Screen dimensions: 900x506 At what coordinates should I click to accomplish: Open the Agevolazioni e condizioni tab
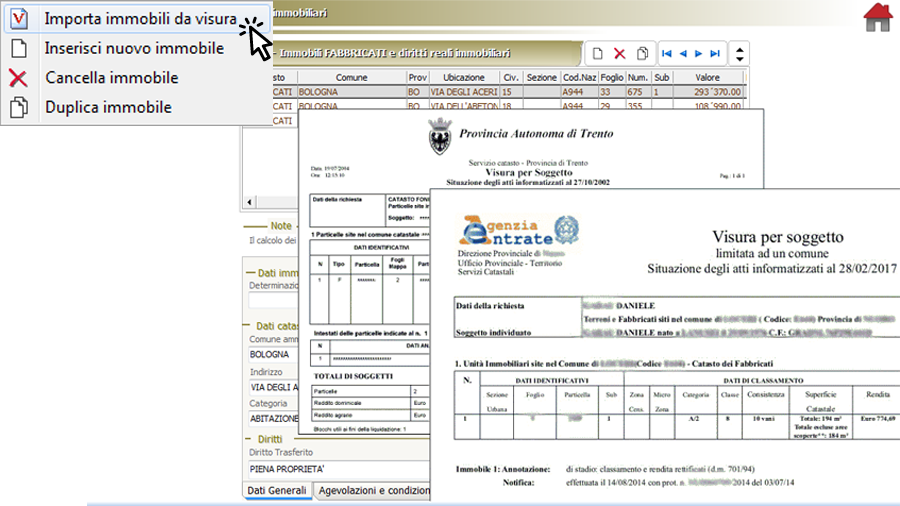(374, 491)
